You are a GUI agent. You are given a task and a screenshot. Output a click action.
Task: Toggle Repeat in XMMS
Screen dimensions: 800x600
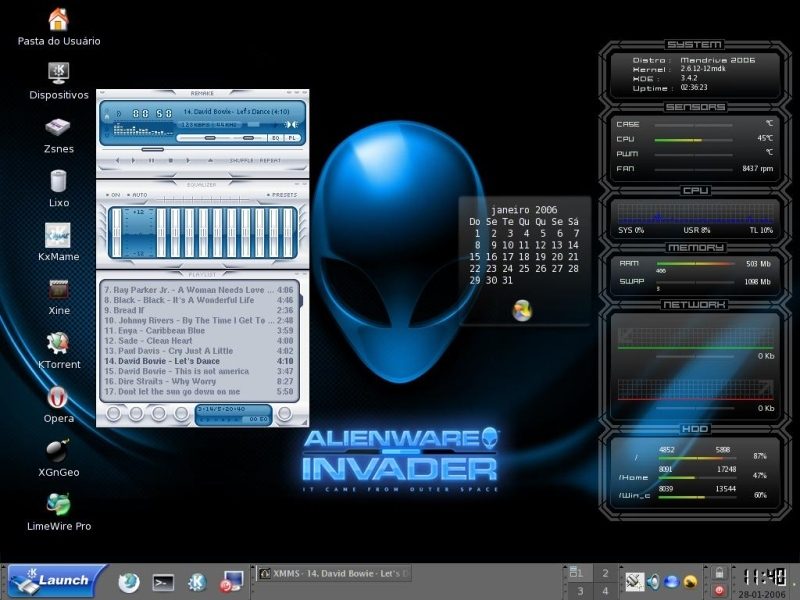pos(270,161)
